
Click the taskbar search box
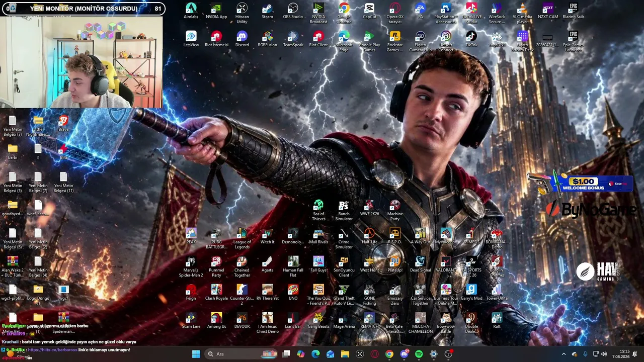coord(242,354)
